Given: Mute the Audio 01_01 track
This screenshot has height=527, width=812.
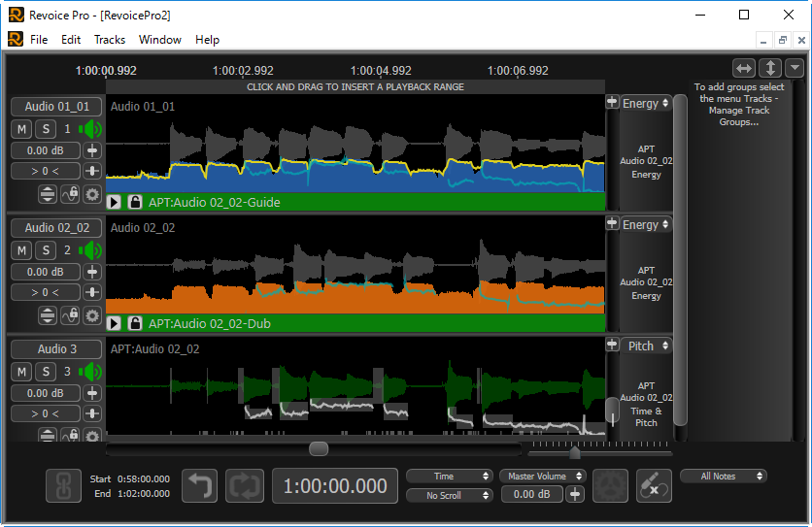Looking at the screenshot, I should (21, 129).
